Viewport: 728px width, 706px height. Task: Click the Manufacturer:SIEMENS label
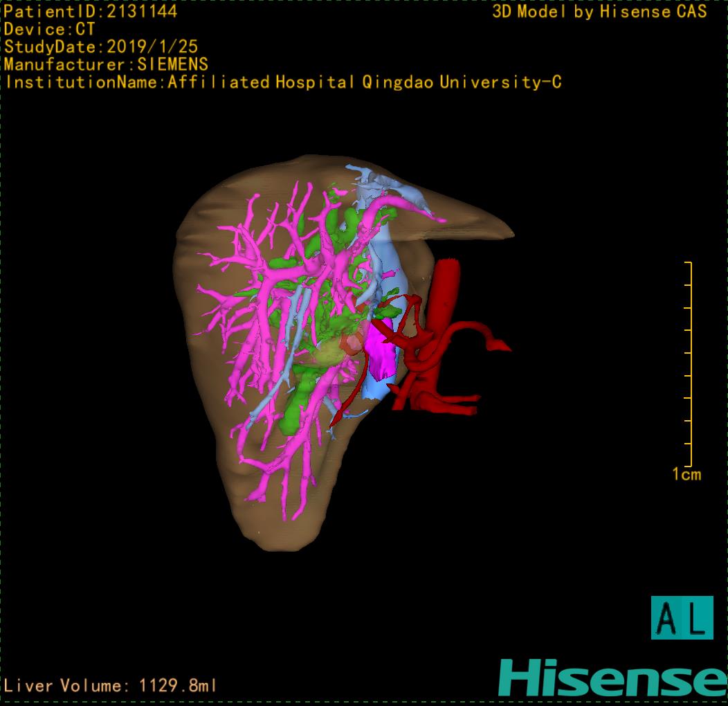pyautogui.click(x=106, y=64)
